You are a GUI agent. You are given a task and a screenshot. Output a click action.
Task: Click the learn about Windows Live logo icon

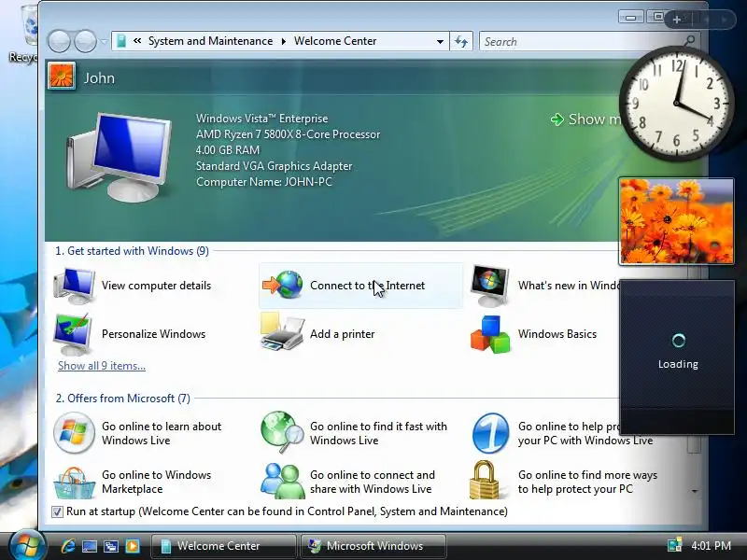tap(74, 433)
